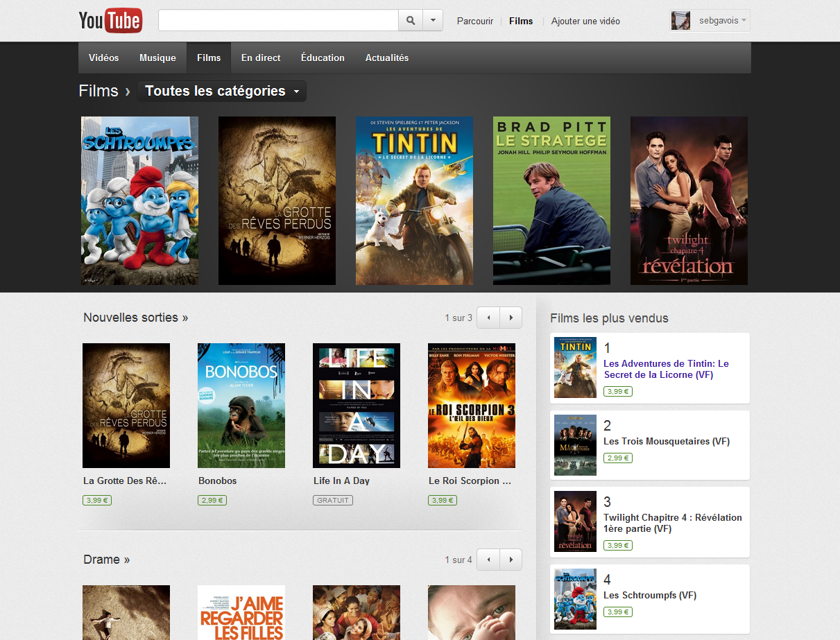Open Les Schtroumpfs (VF) title link
Image resolution: width=840 pixels, height=640 pixels.
pos(650,595)
